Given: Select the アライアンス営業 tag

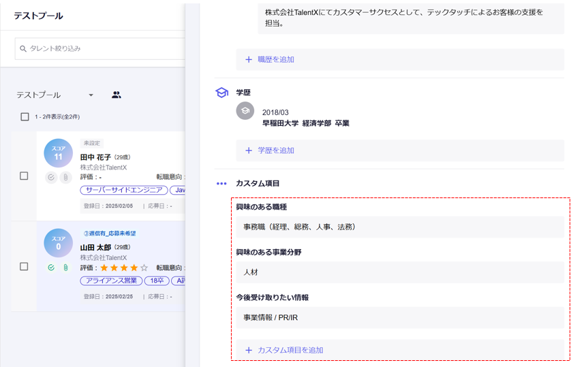Looking at the screenshot, I should tap(111, 281).
